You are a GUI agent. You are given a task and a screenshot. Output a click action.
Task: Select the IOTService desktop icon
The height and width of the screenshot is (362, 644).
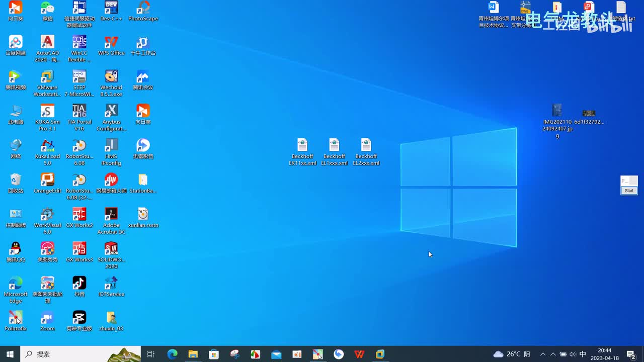pos(111,287)
